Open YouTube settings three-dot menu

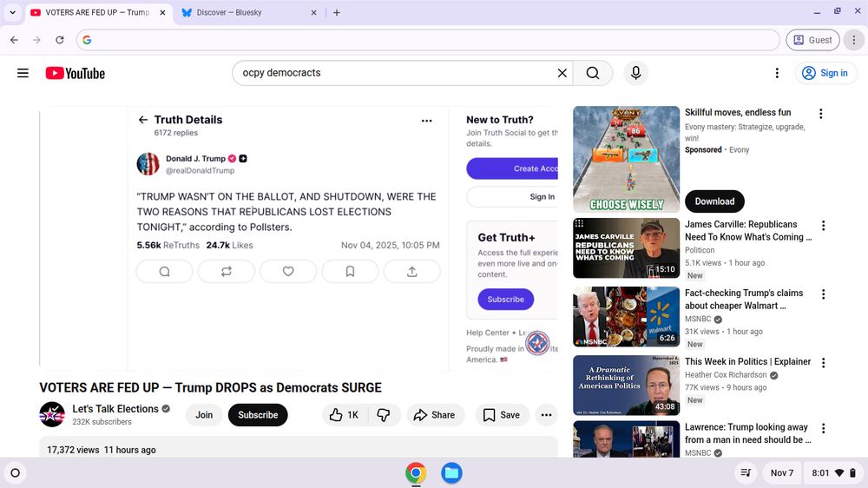click(x=777, y=73)
